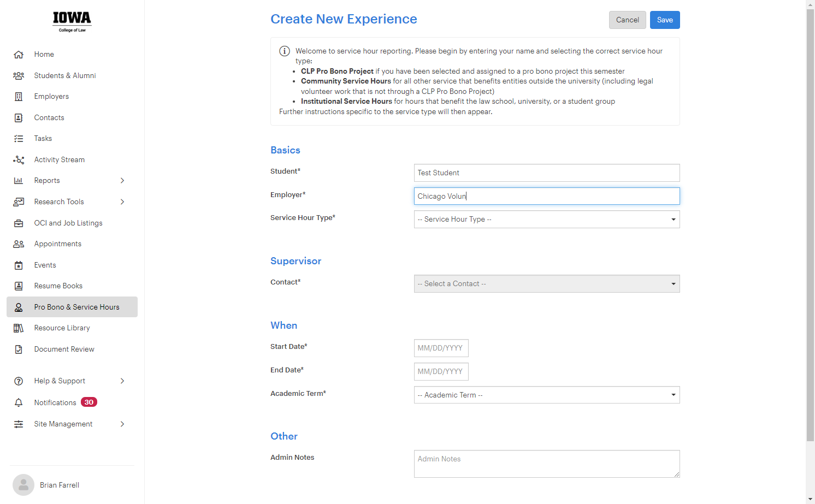Image resolution: width=815 pixels, height=504 pixels.
Task: Open the Select a Contact dropdown
Action: tap(547, 284)
